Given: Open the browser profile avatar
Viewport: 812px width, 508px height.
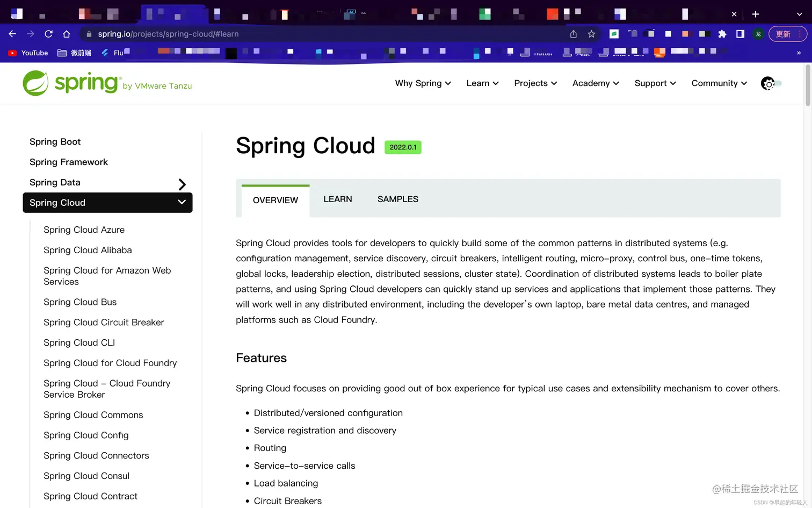Looking at the screenshot, I should click(x=758, y=34).
